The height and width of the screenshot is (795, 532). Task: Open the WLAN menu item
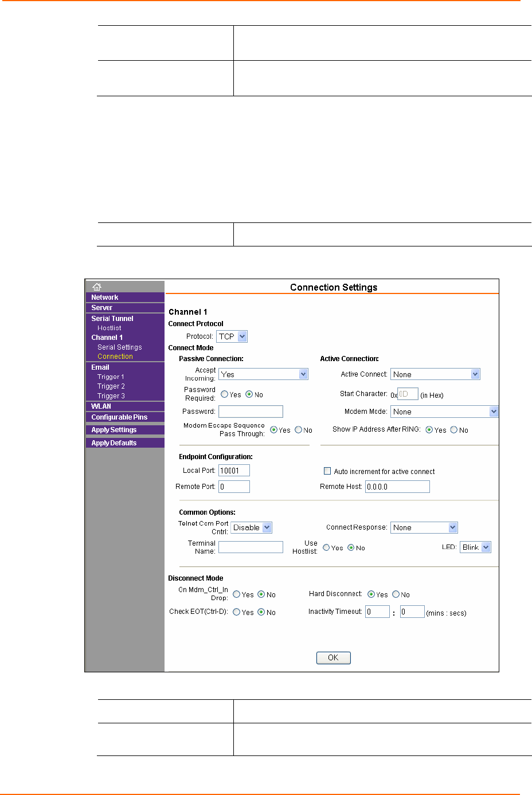[x=101, y=406]
